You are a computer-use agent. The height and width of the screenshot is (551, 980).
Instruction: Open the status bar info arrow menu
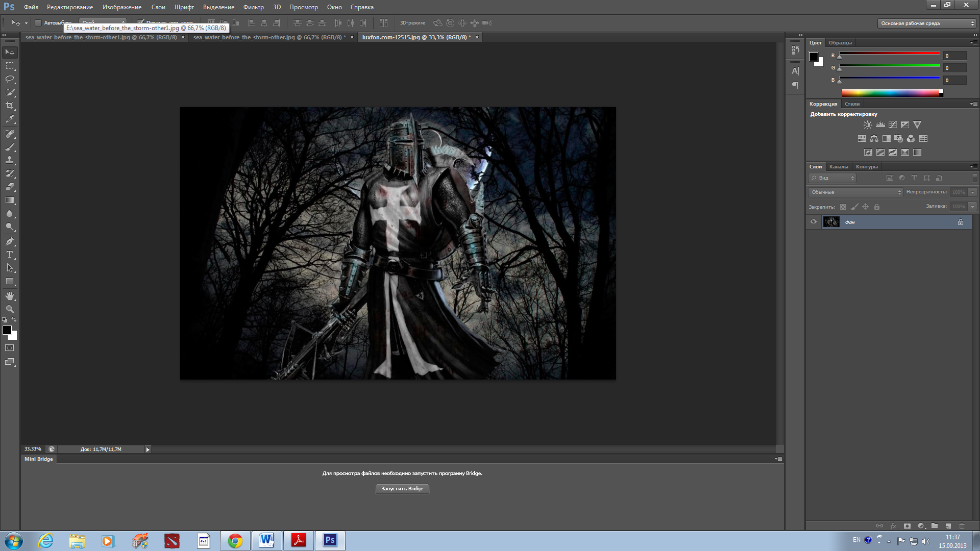click(148, 449)
